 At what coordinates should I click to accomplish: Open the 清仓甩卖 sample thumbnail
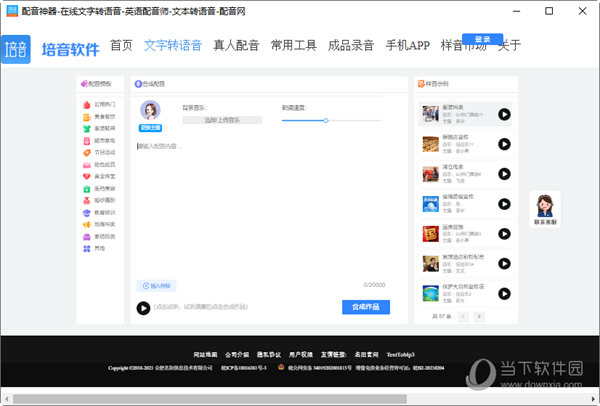pyautogui.click(x=430, y=174)
